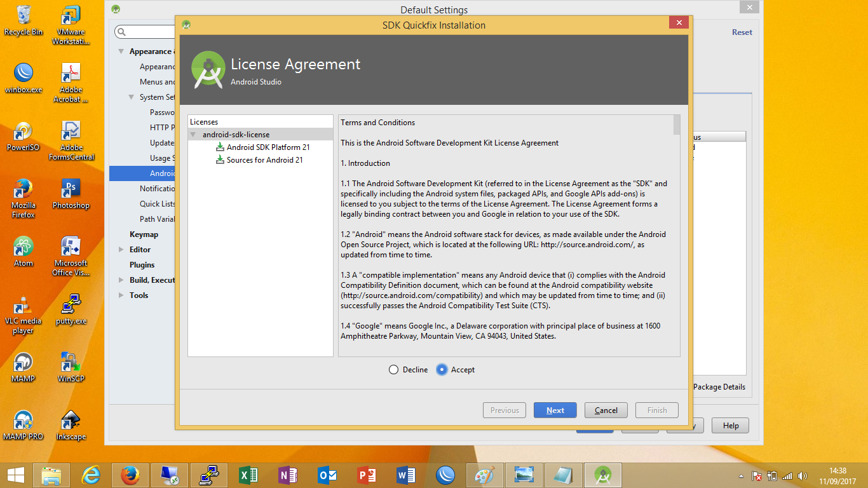Click the network signal tray icon

(x=787, y=476)
